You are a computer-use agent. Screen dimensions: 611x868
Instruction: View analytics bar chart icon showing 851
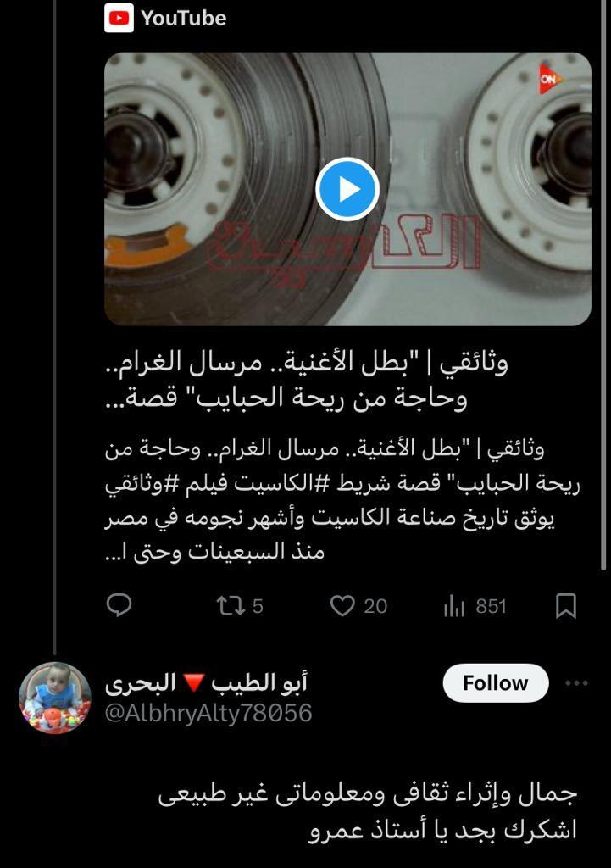[x=454, y=605]
